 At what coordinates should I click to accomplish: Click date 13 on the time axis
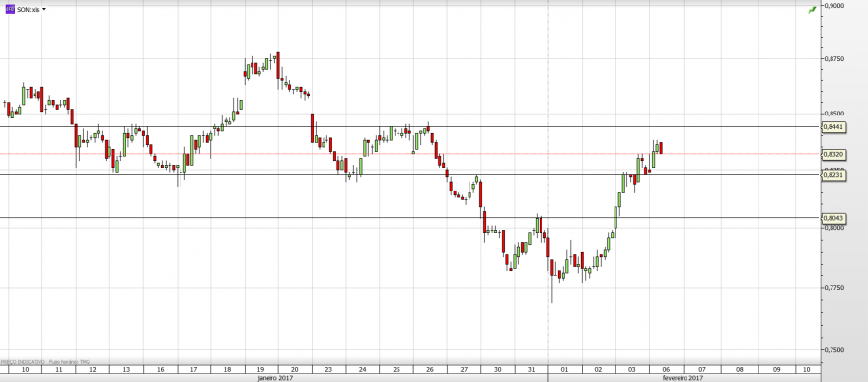127,369
